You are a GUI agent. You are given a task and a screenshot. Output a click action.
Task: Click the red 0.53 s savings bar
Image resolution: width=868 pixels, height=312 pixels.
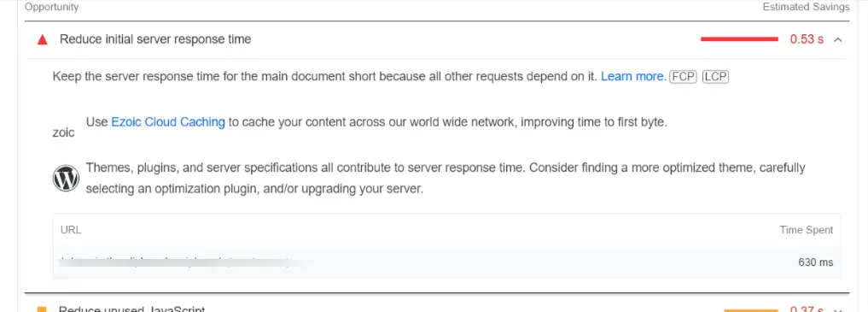click(x=739, y=38)
